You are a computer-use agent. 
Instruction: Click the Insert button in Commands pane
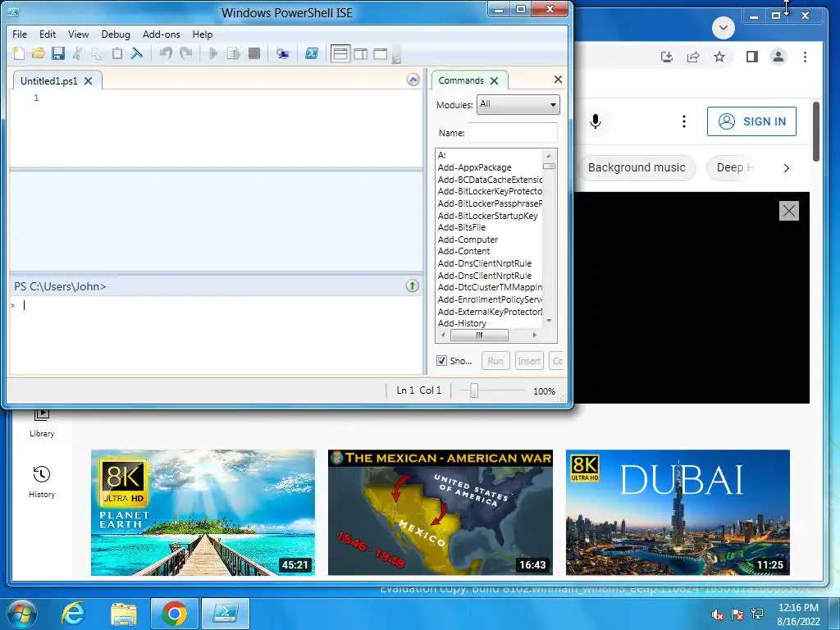tap(529, 361)
